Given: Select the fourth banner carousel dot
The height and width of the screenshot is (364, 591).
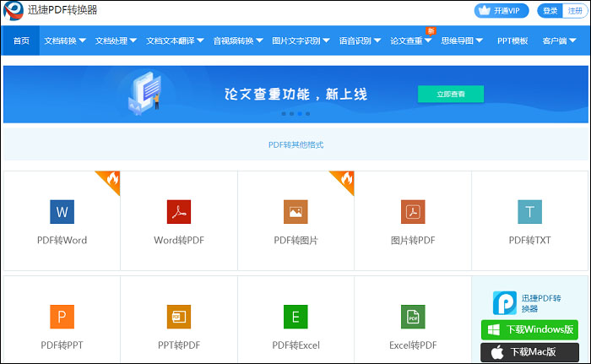Looking at the screenshot, I should tap(308, 113).
